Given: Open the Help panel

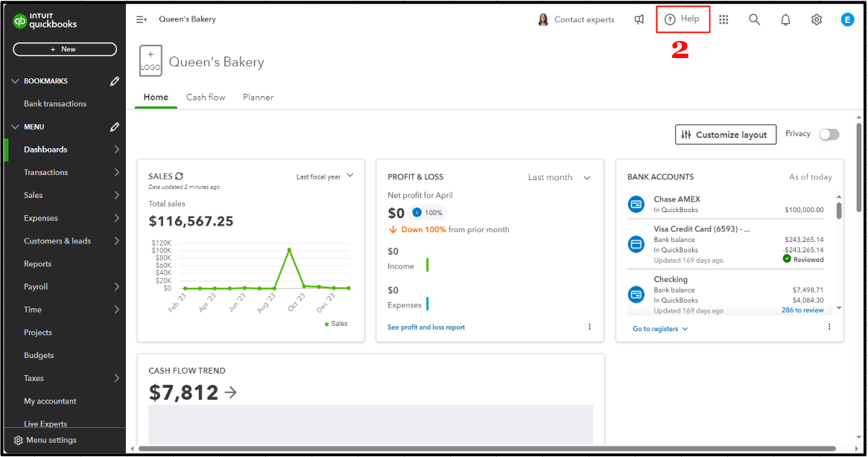Looking at the screenshot, I should pyautogui.click(x=682, y=19).
